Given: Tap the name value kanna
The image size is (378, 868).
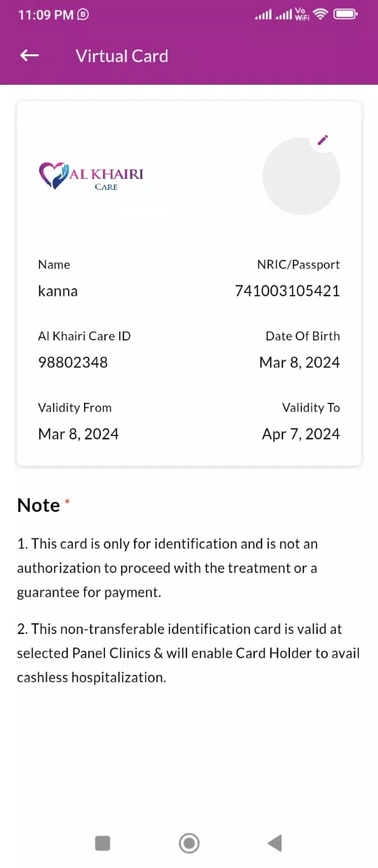Looking at the screenshot, I should click(x=58, y=291).
